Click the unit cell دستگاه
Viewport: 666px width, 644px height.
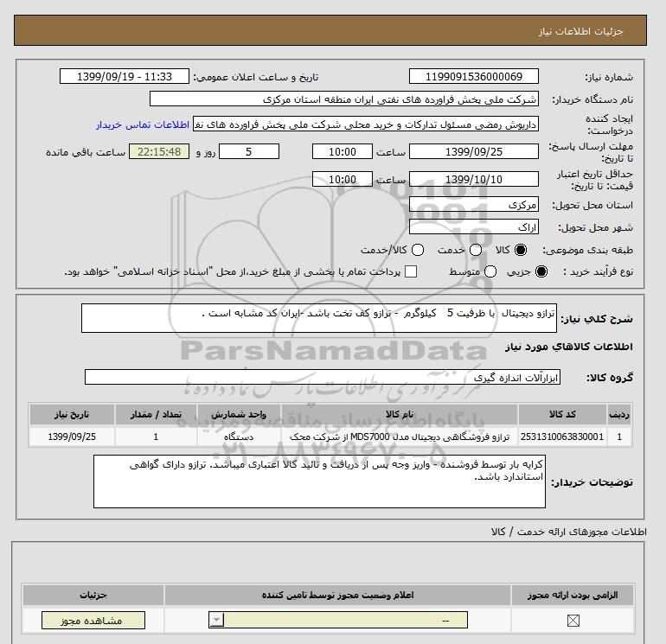pos(239,437)
